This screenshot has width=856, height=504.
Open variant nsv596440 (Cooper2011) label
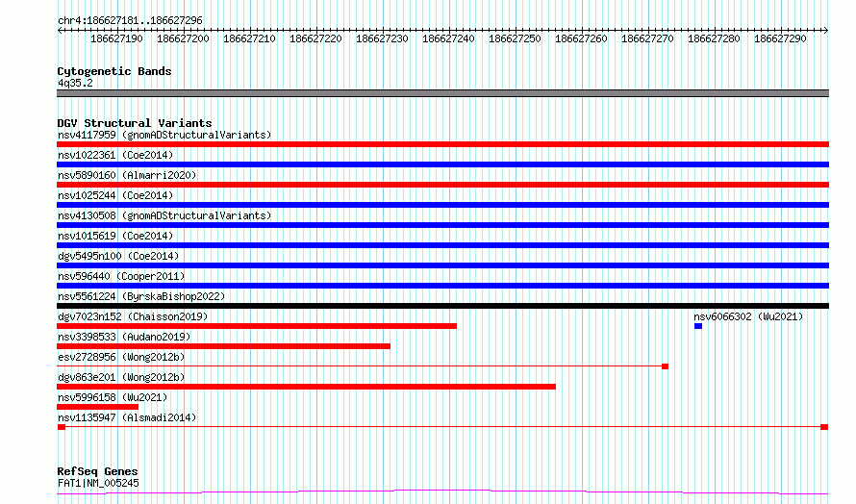pyautogui.click(x=121, y=276)
